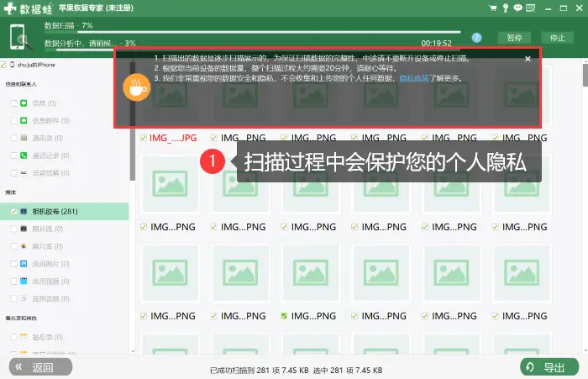Click the main photo grid scrollbar thumb
This screenshot has height=379, width=588.
point(585,75)
